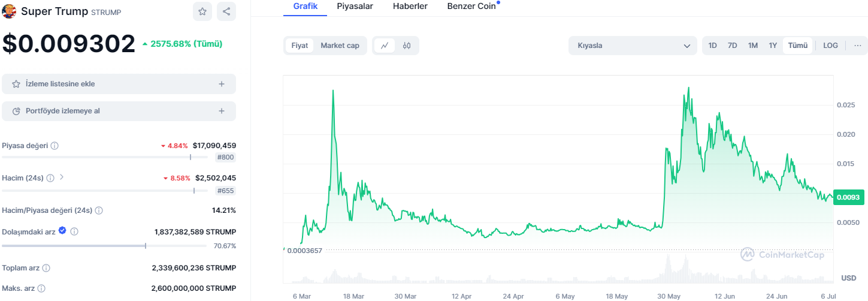This screenshot has width=868, height=301.
Task: Click the 8.58% volume change
Action: (177, 178)
